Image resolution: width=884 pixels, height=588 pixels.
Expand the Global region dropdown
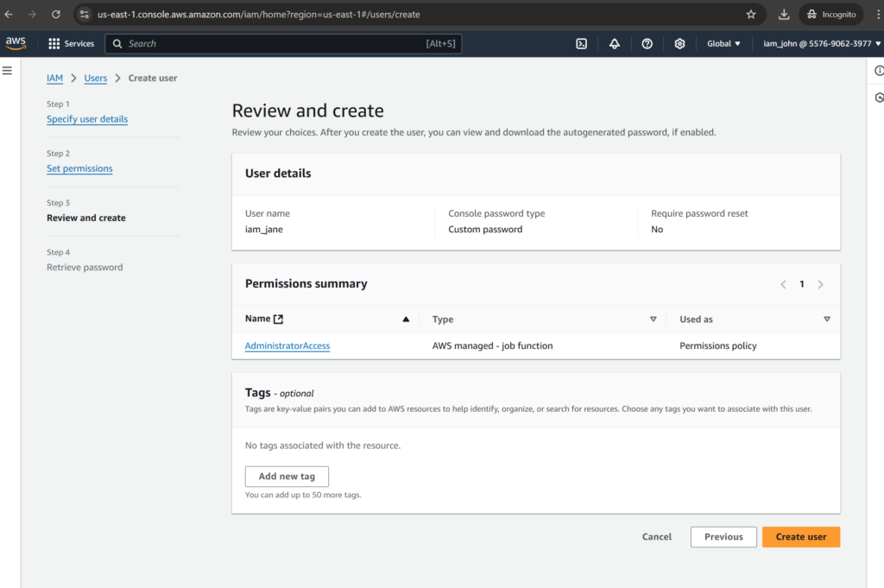[723, 43]
